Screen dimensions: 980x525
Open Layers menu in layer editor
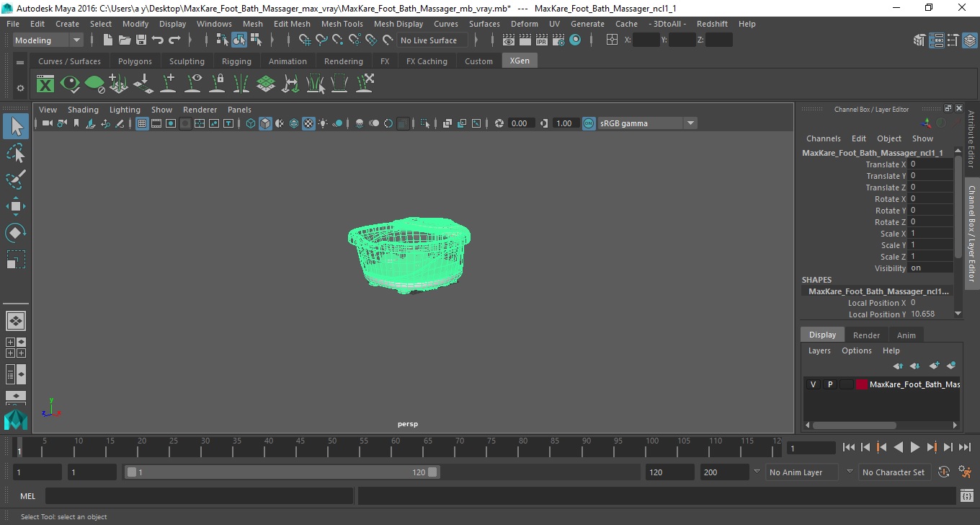(819, 350)
